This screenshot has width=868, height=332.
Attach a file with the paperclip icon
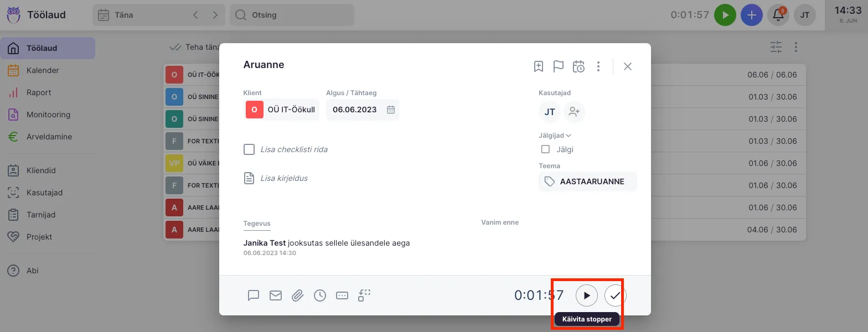pyautogui.click(x=298, y=295)
